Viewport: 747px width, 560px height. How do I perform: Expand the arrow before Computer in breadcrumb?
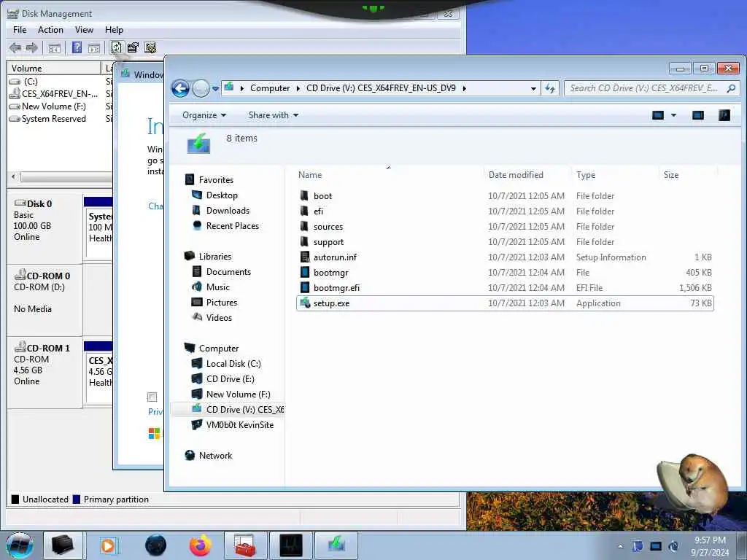(x=242, y=88)
